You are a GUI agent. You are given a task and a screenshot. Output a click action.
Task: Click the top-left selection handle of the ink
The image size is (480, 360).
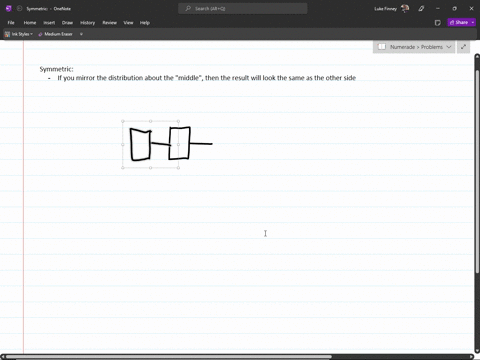[123, 121]
